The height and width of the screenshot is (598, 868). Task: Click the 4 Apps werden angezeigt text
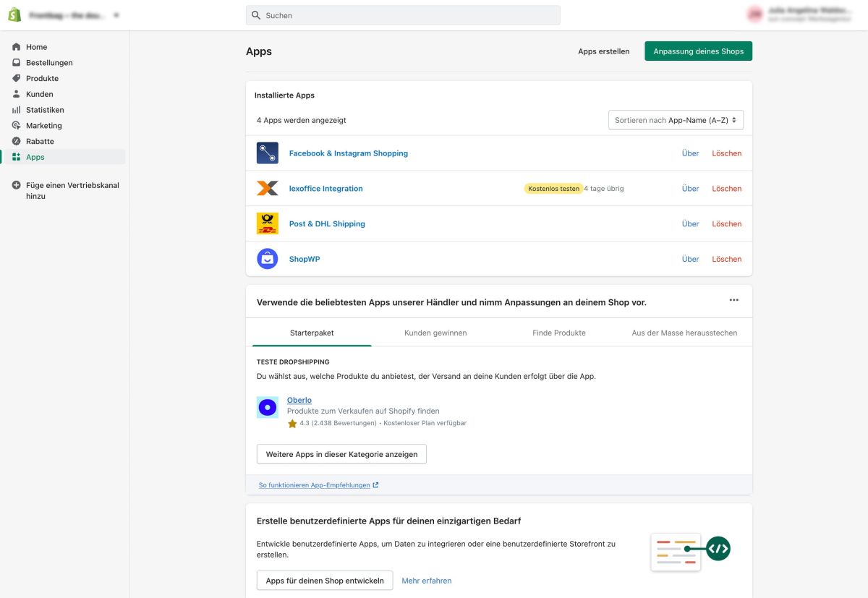302,120
